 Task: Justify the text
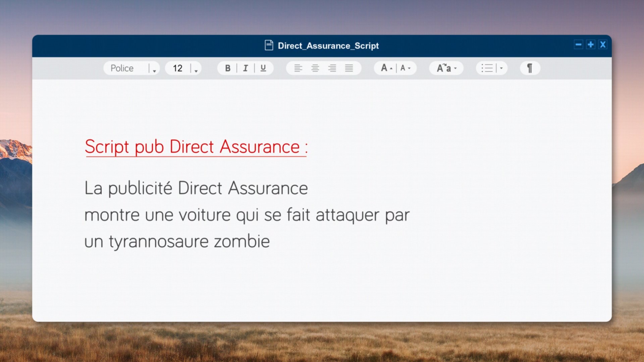click(349, 68)
